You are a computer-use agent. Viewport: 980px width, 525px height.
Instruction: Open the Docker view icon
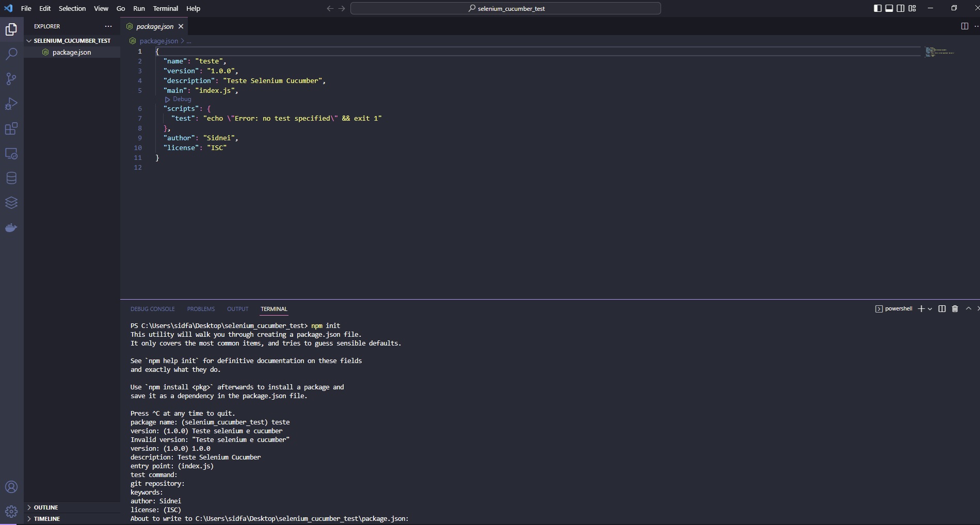pyautogui.click(x=11, y=227)
